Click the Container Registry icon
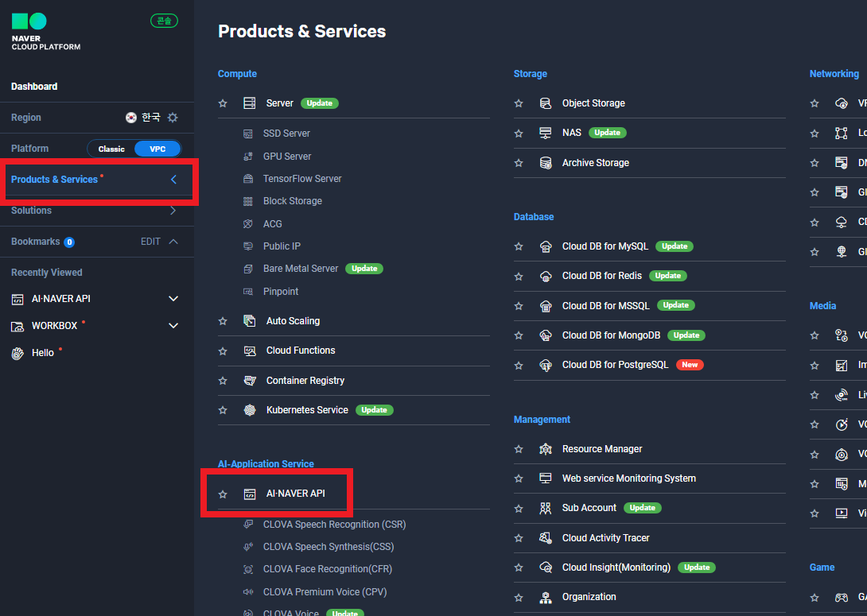 tap(250, 381)
